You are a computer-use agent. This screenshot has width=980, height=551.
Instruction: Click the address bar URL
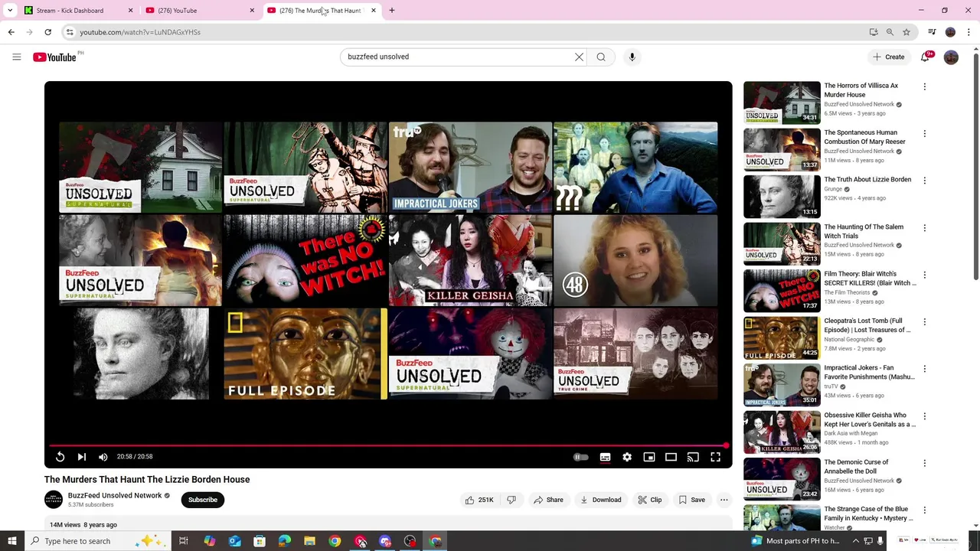[x=140, y=32]
